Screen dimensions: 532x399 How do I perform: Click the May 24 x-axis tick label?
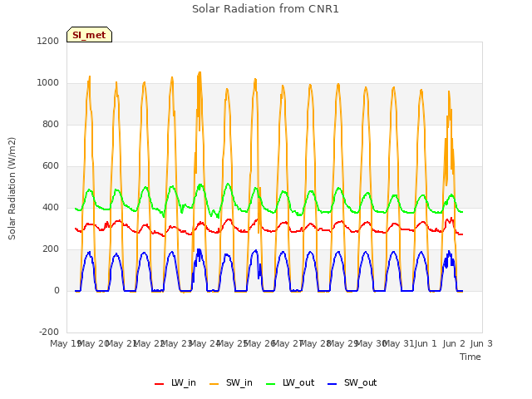pyautogui.click(x=204, y=343)
